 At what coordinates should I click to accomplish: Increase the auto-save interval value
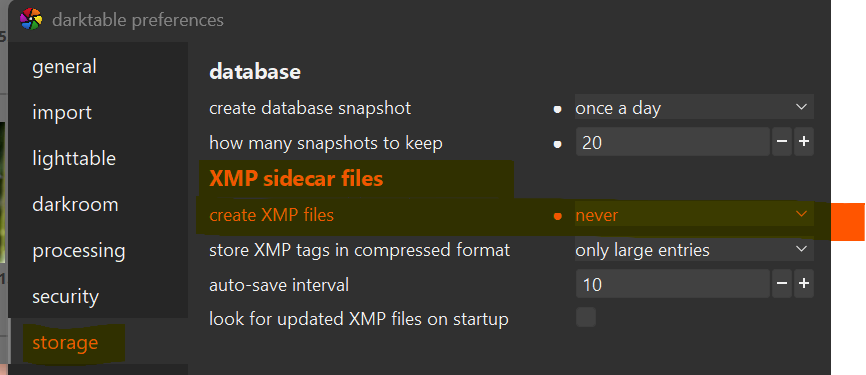pos(804,284)
